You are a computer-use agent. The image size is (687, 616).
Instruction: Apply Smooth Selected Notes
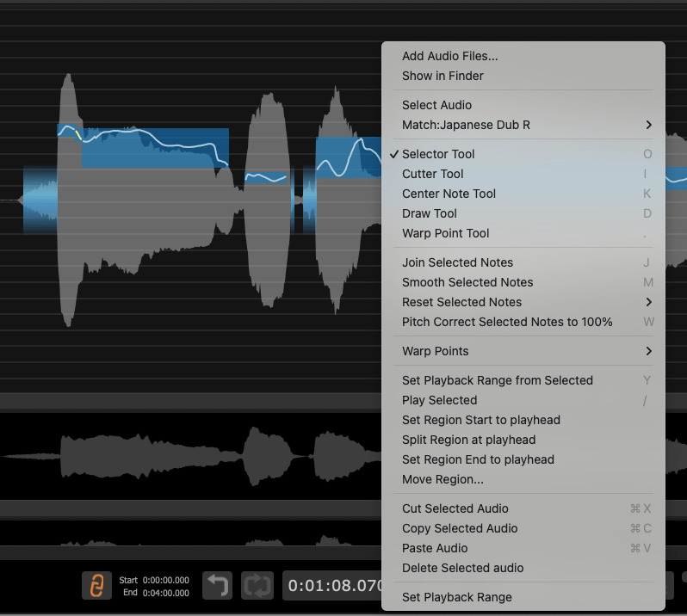click(x=467, y=282)
